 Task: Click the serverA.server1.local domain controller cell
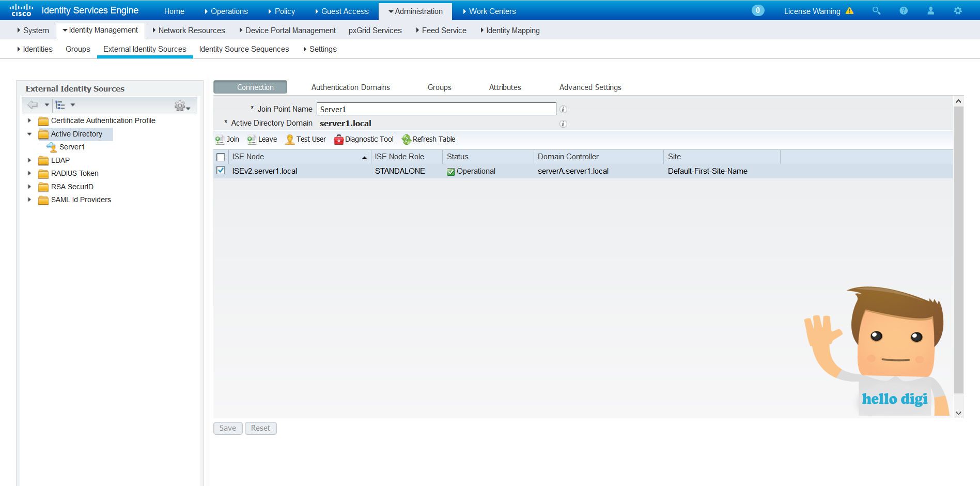click(x=573, y=171)
